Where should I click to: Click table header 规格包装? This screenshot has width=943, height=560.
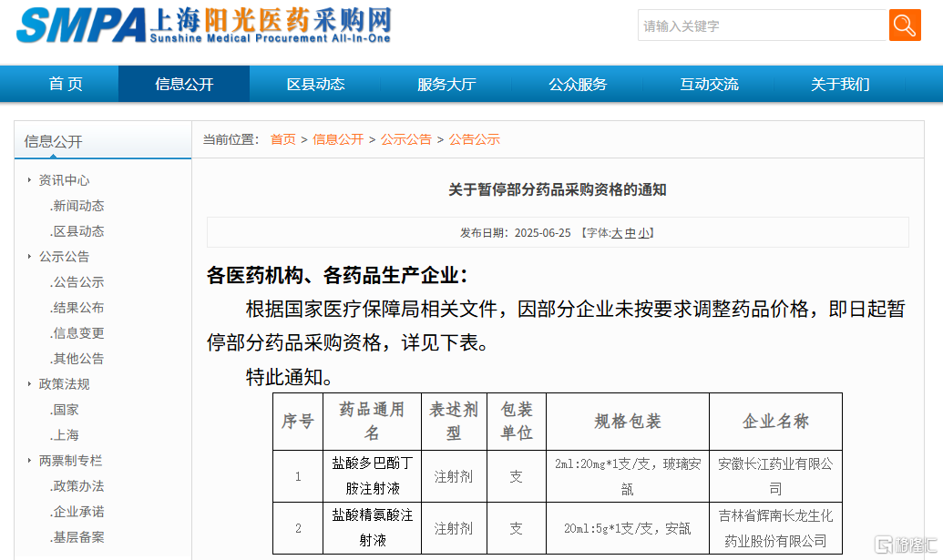pyautogui.click(x=628, y=422)
